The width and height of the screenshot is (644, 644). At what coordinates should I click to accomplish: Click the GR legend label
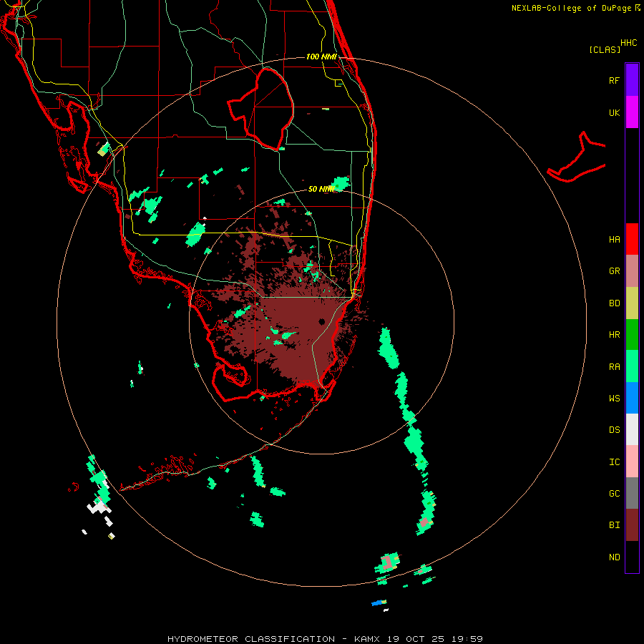point(614,271)
